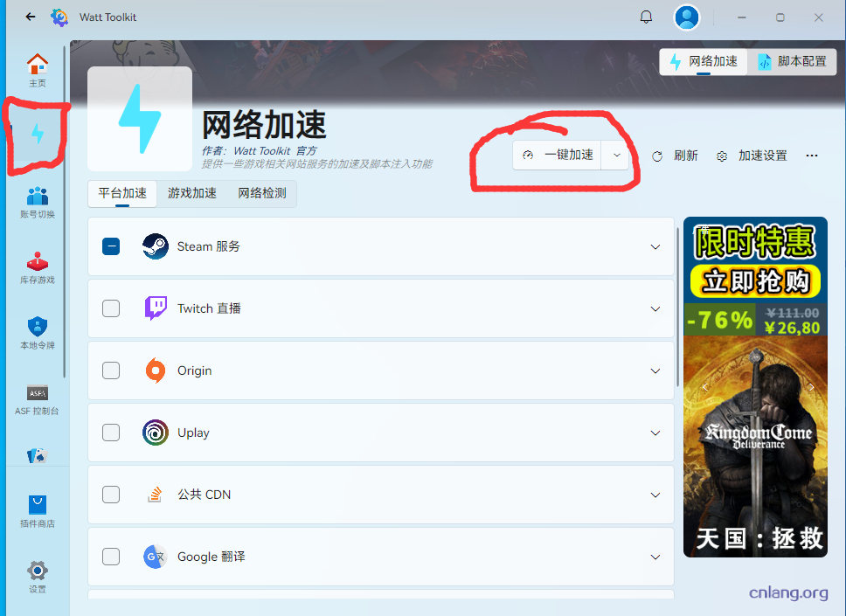
Task: Click the Google 翻译 label
Action: [x=211, y=557]
